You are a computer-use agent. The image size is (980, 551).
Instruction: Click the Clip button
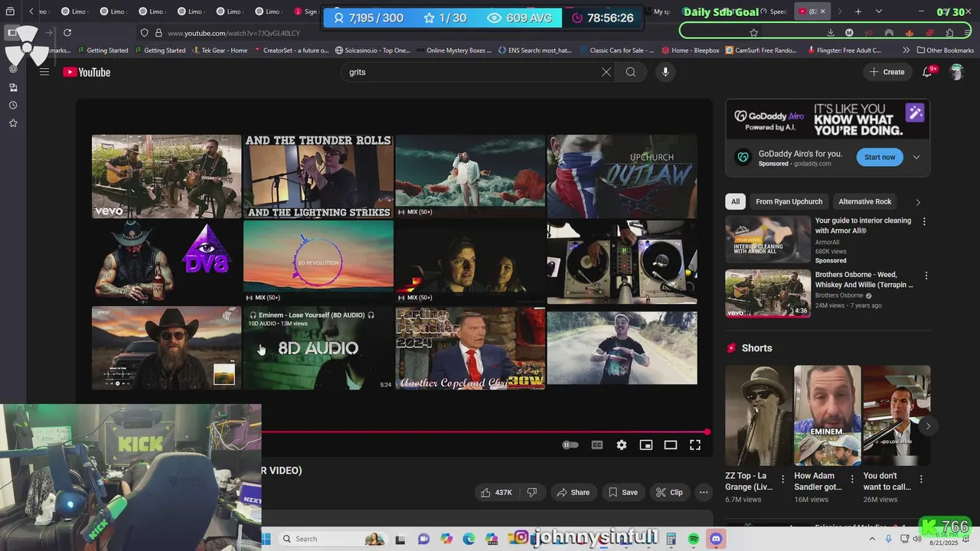pyautogui.click(x=669, y=492)
